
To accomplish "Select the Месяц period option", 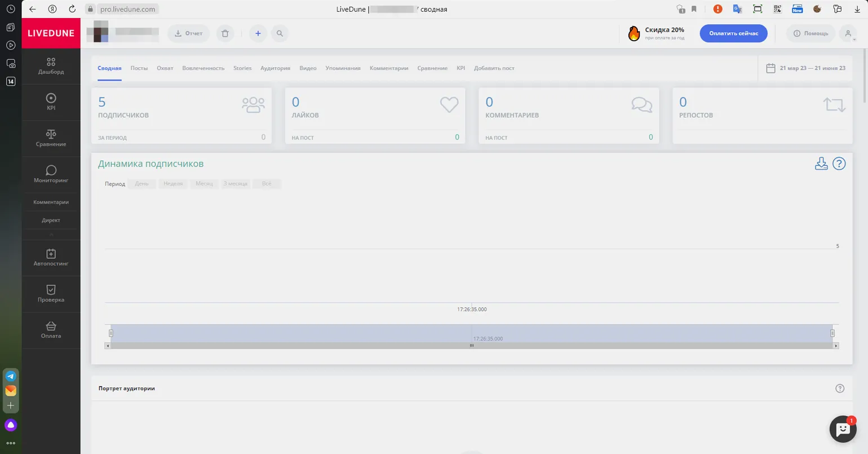I will 204,184.
